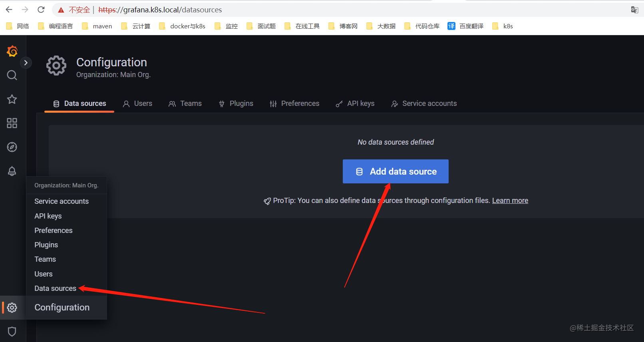Open the Search dashboards magnifier icon
644x342 pixels.
pos(12,75)
